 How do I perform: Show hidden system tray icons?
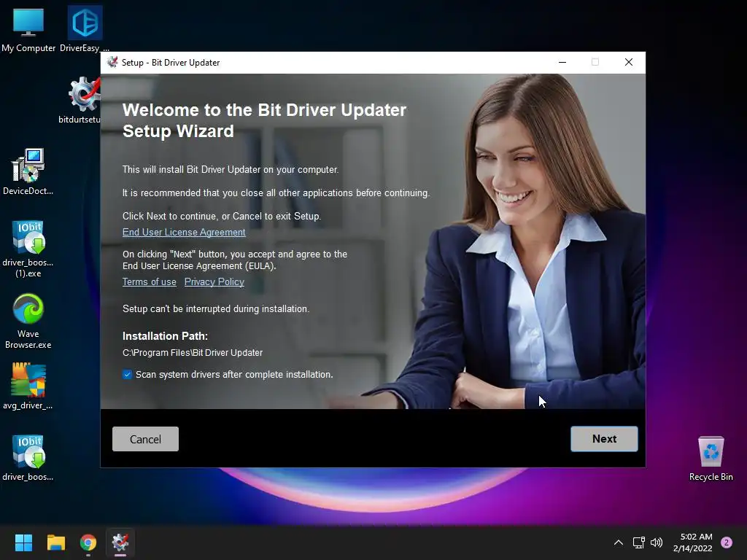click(x=619, y=542)
